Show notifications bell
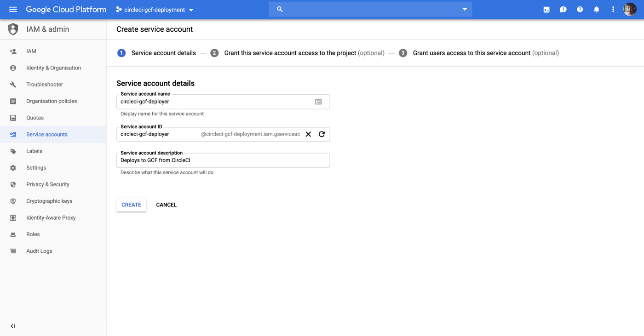 (x=597, y=10)
